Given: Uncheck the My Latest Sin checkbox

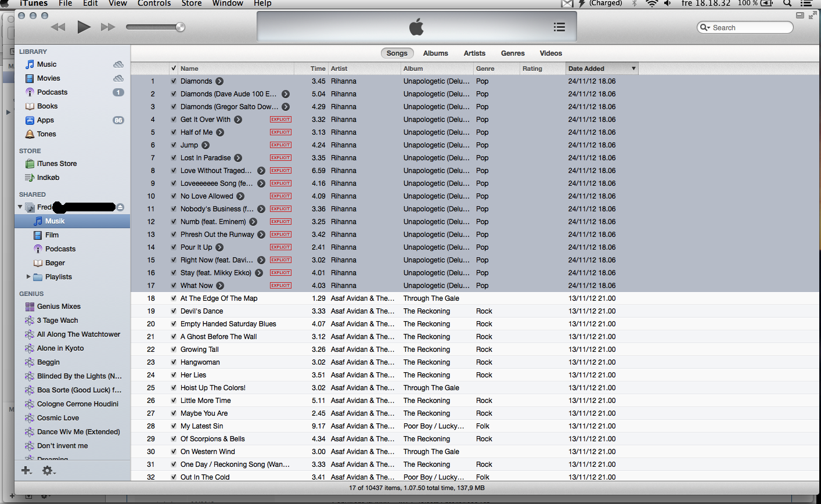Looking at the screenshot, I should [174, 426].
